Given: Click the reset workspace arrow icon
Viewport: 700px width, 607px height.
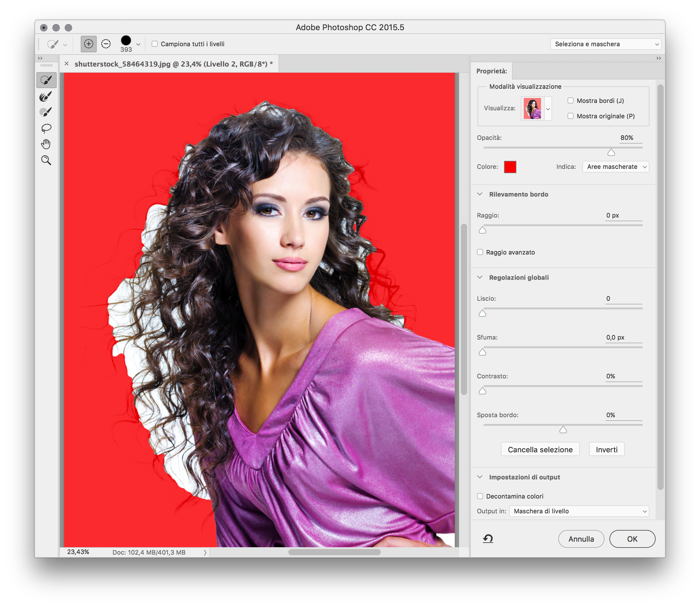Looking at the screenshot, I should tap(488, 539).
